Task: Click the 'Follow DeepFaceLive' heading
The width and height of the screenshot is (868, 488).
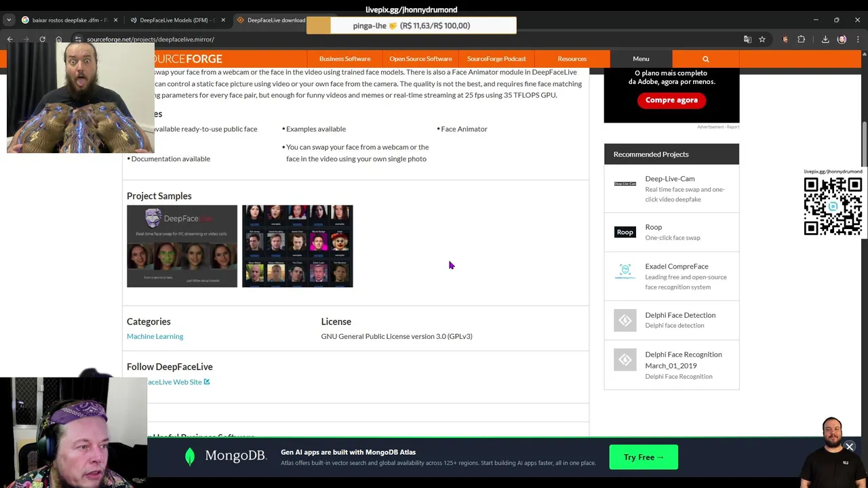Action: [170, 367]
